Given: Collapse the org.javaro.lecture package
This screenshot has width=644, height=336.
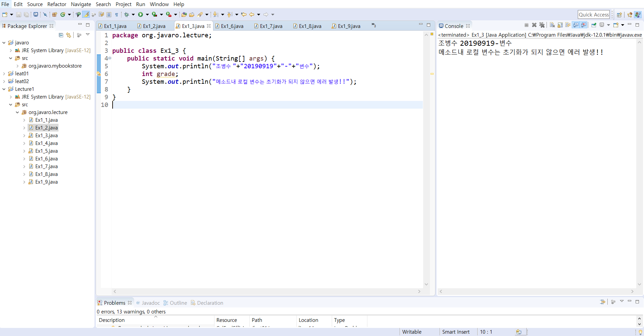Looking at the screenshot, I should pyautogui.click(x=17, y=112).
